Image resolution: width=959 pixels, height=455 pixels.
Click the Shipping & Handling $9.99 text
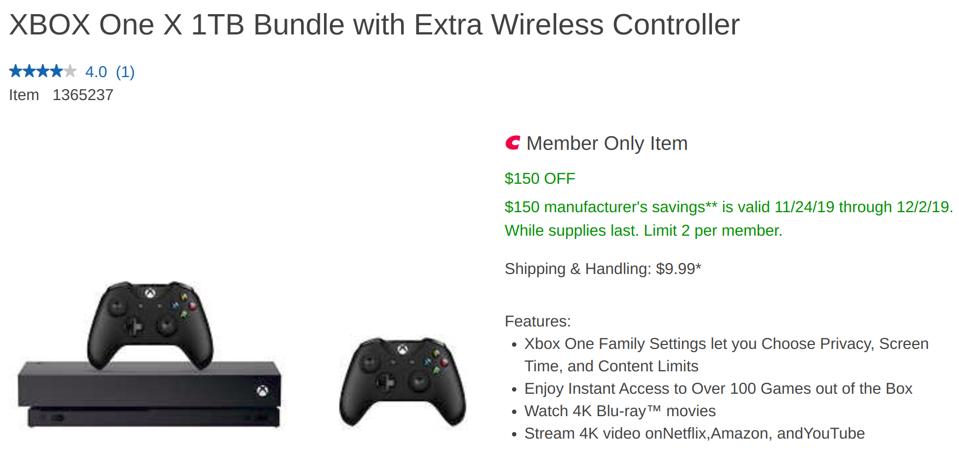pos(602,269)
